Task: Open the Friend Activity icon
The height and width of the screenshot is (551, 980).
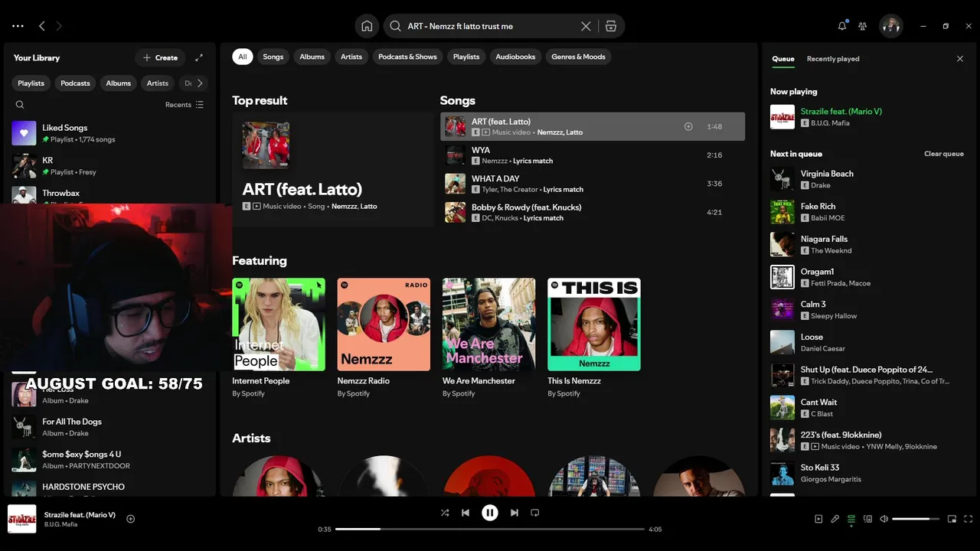Action: coord(862,26)
